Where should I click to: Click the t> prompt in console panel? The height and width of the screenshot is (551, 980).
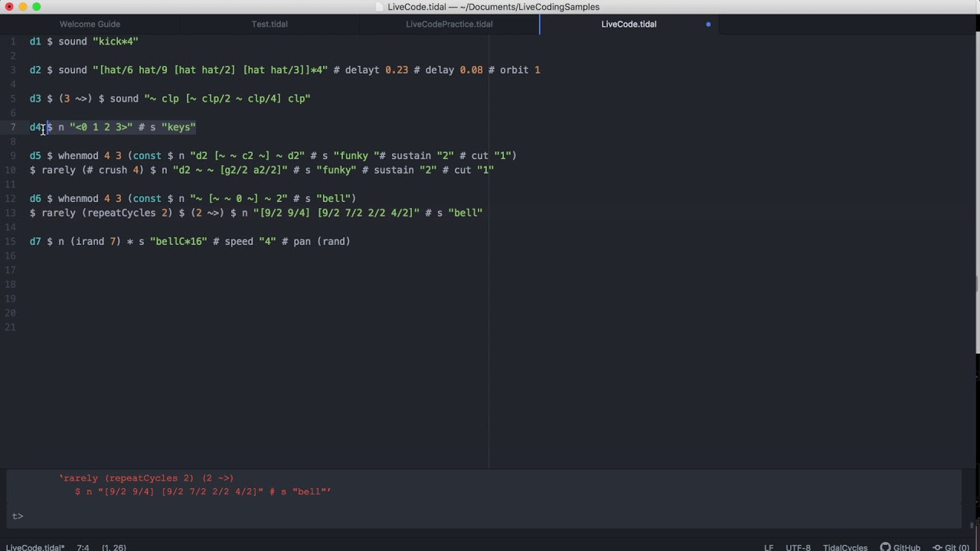[x=18, y=516]
